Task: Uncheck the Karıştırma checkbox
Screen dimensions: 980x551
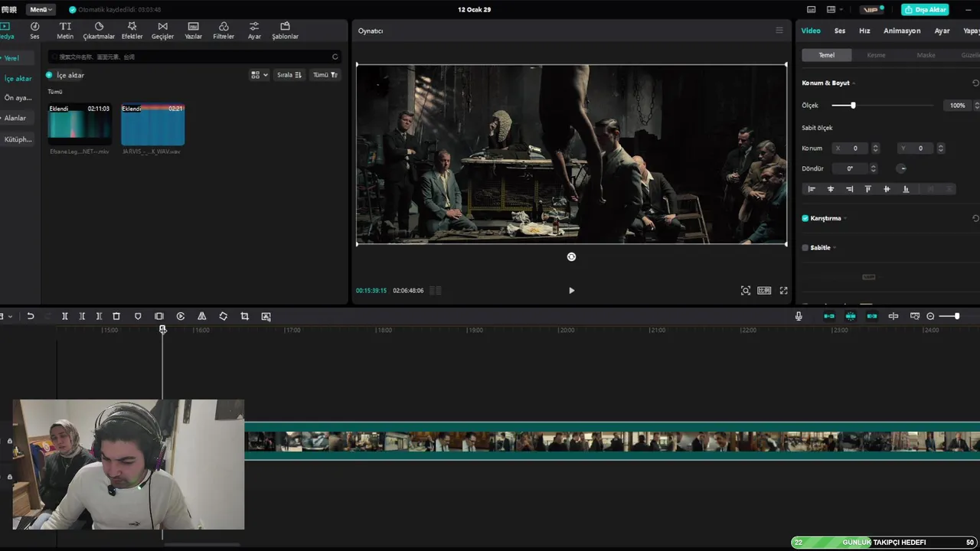Action: tap(805, 218)
